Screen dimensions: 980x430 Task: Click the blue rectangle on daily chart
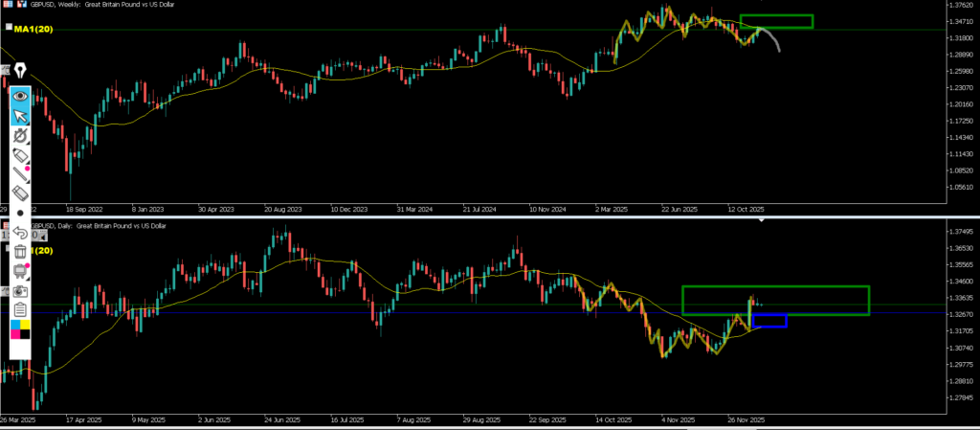point(769,321)
